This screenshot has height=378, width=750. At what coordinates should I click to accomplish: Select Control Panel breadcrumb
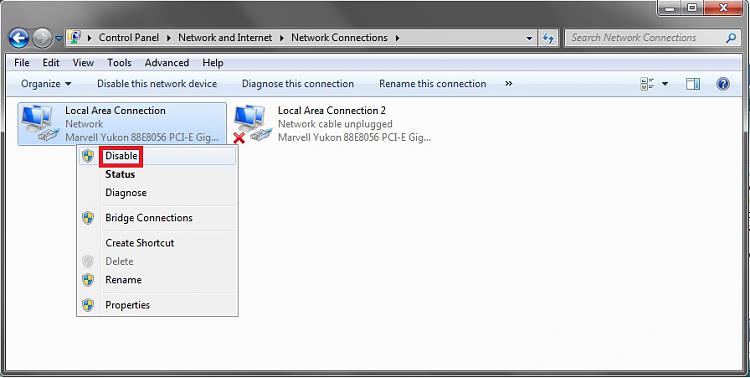click(x=129, y=37)
